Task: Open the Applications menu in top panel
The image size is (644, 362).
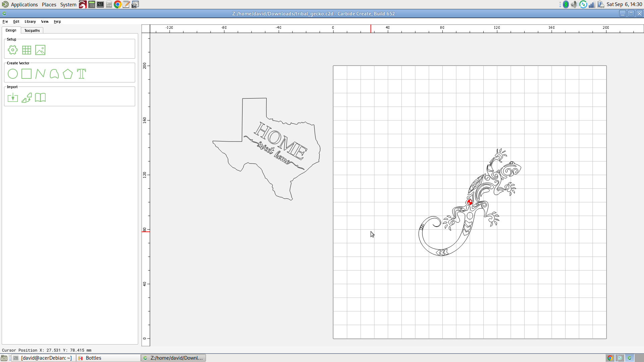Action: pos(24,5)
